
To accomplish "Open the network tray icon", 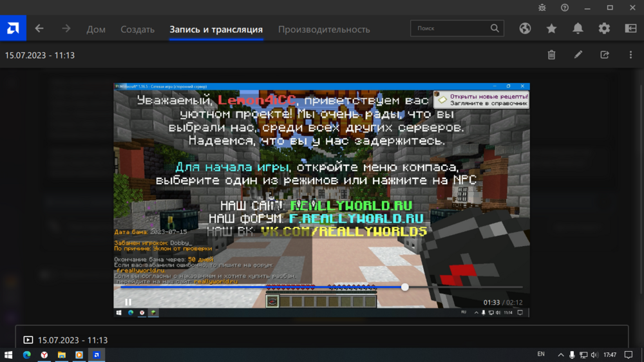I will pyautogui.click(x=583, y=355).
